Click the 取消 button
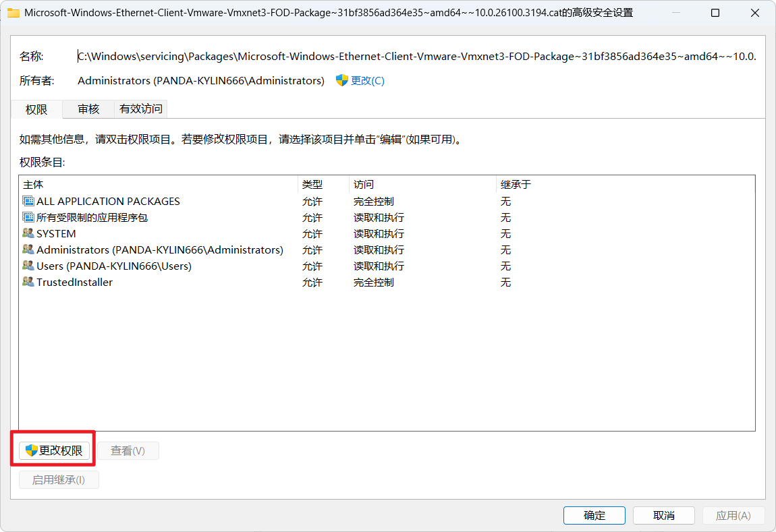Image resolution: width=776 pixels, height=532 pixels. [x=664, y=515]
